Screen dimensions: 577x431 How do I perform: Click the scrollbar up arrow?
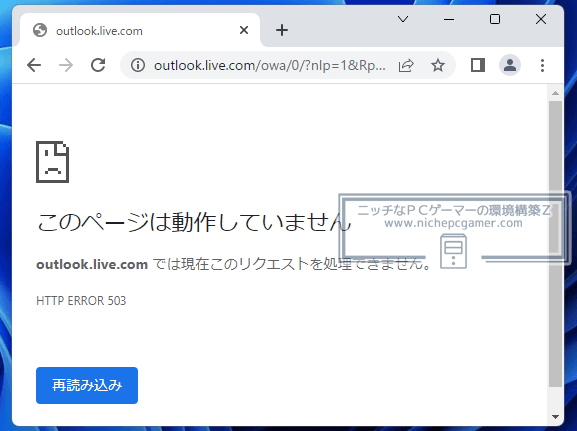[555, 93]
